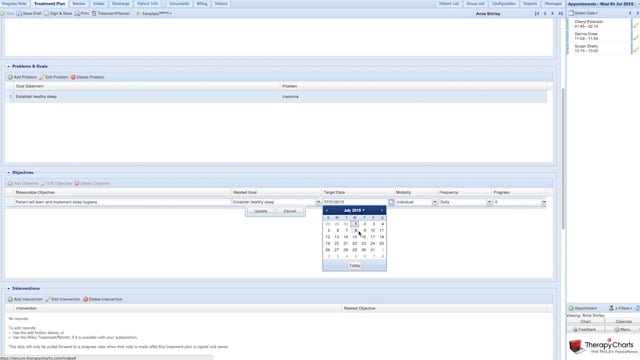Refresh the appointments panel
The height and width of the screenshot is (360, 640).
[x=638, y=308]
